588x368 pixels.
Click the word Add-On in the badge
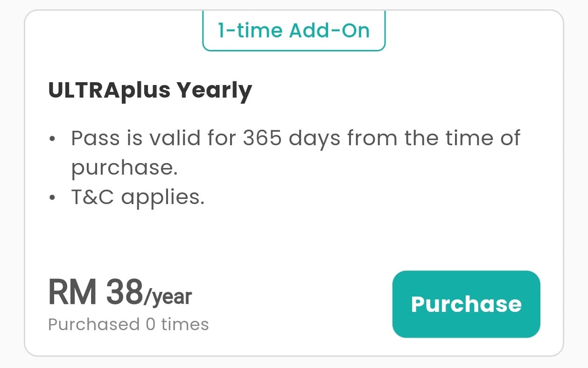(x=329, y=31)
